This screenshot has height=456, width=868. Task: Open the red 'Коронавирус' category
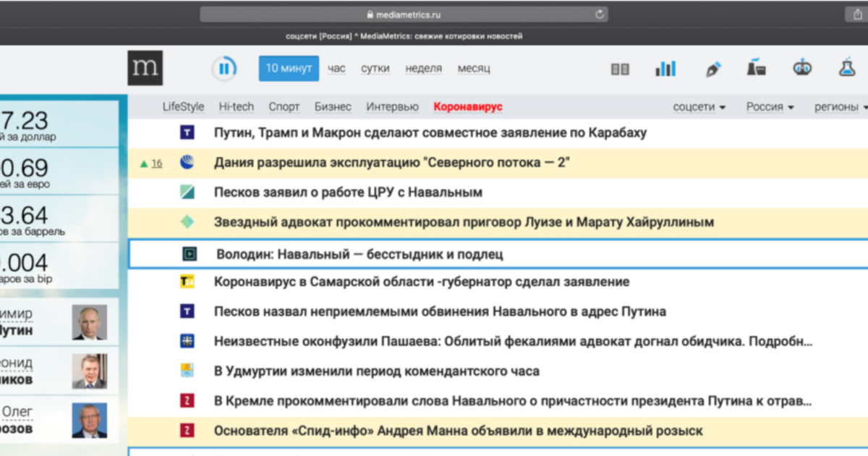(x=467, y=107)
